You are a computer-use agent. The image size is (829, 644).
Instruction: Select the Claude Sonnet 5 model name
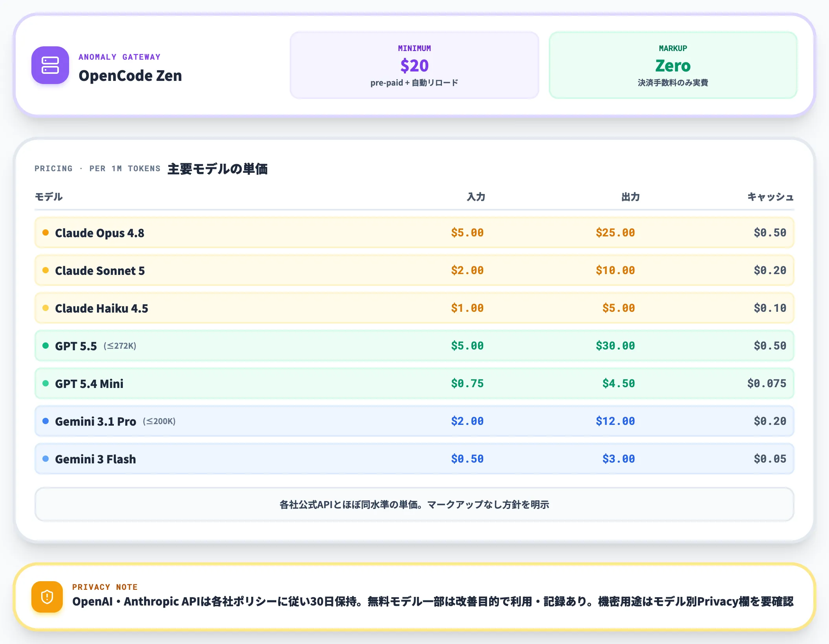click(x=100, y=271)
